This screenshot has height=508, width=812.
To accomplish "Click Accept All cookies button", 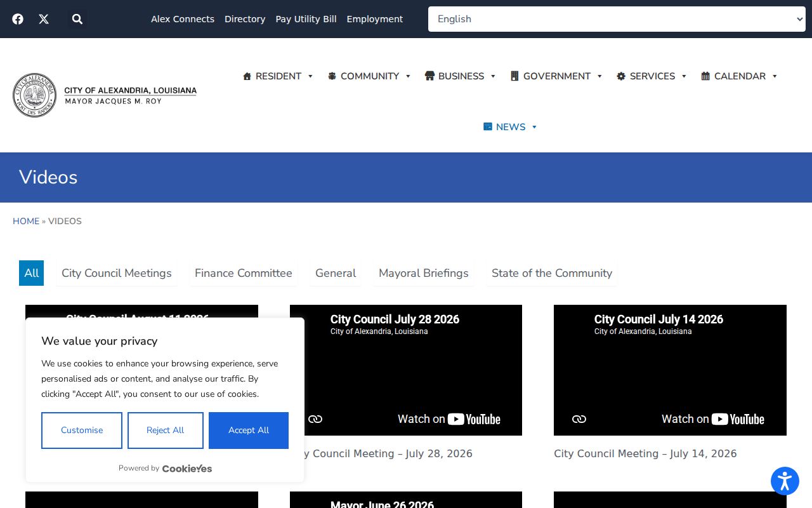I will 249,431.
